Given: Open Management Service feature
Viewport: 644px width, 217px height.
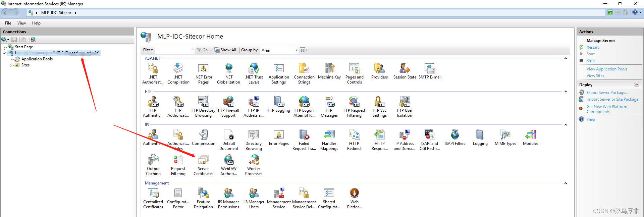Looking at the screenshot, I should pos(279,198).
